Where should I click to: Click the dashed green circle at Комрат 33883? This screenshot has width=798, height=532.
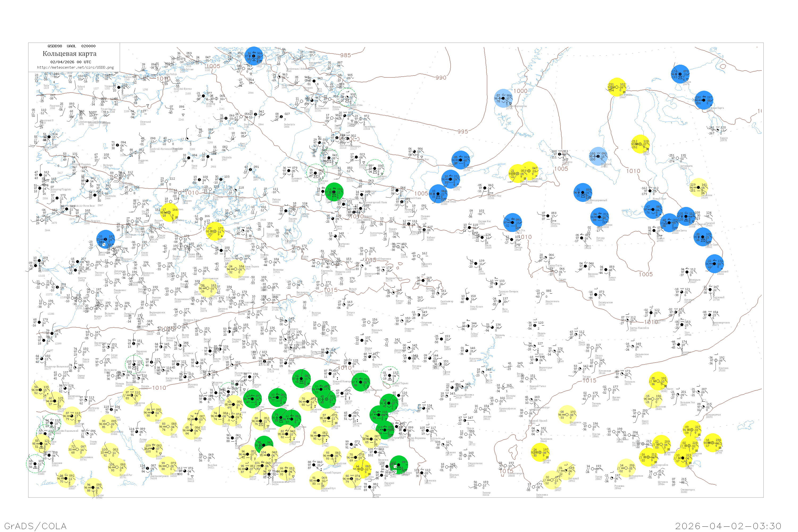(x=35, y=464)
